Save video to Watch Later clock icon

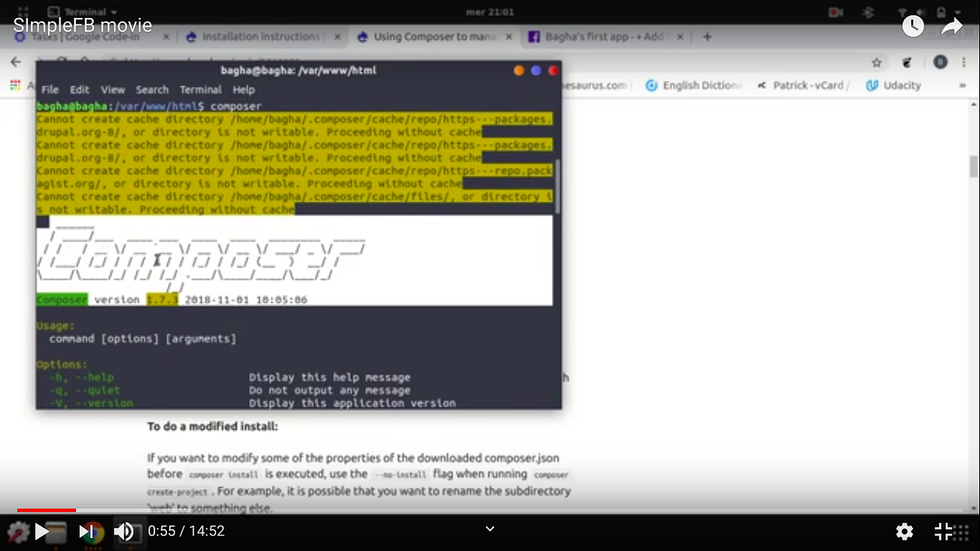(913, 25)
